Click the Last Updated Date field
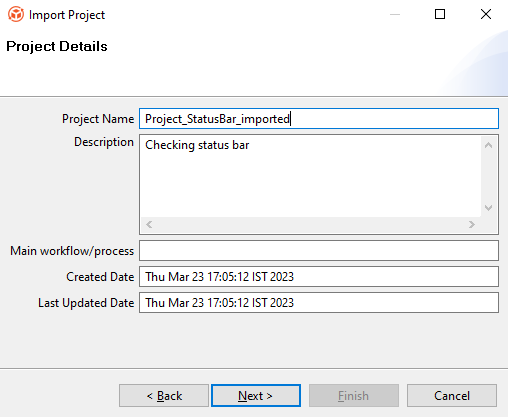 319,302
